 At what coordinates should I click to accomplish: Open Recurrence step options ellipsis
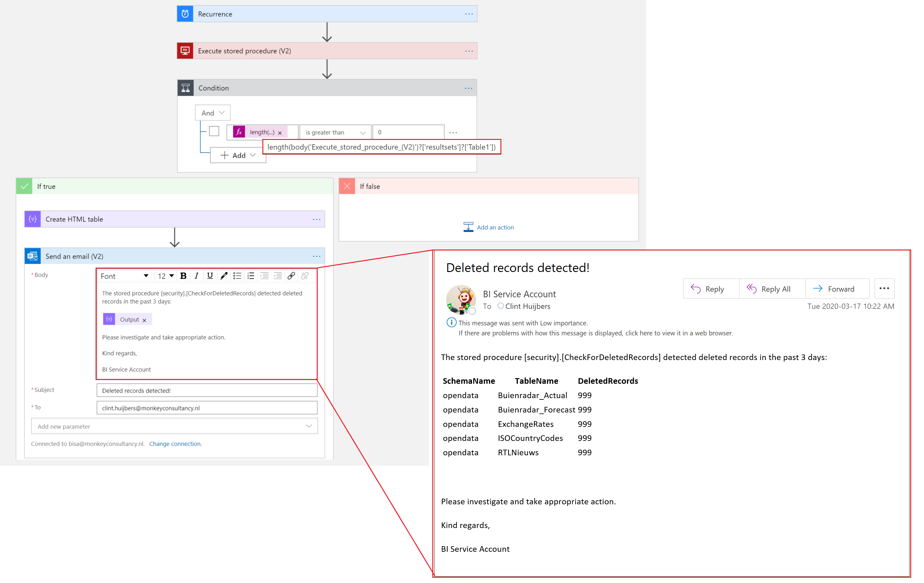pyautogui.click(x=469, y=14)
